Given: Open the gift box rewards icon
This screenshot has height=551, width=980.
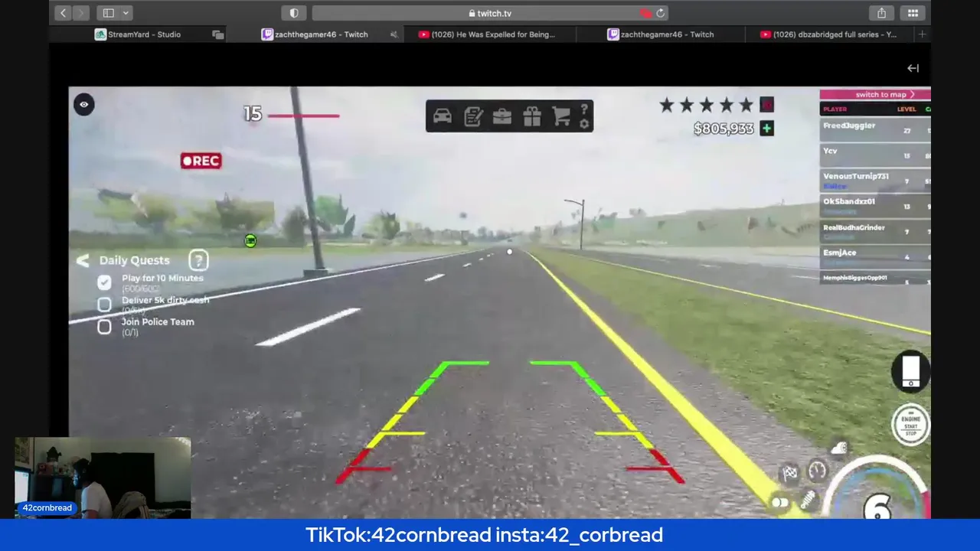Looking at the screenshot, I should pos(532,116).
